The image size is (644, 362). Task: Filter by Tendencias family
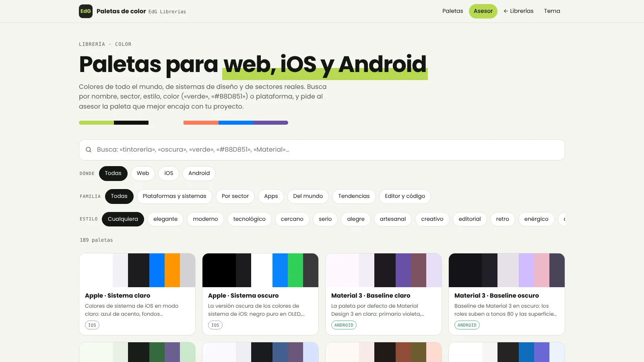(x=354, y=196)
